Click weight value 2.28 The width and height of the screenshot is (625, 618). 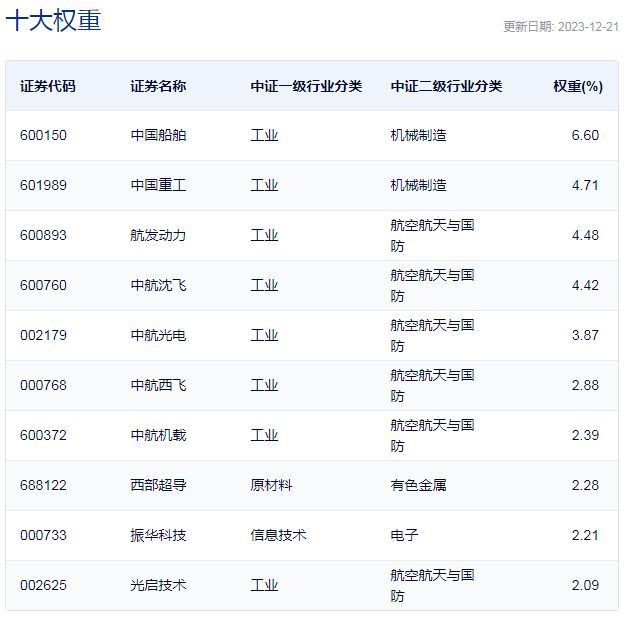pyautogui.click(x=585, y=486)
